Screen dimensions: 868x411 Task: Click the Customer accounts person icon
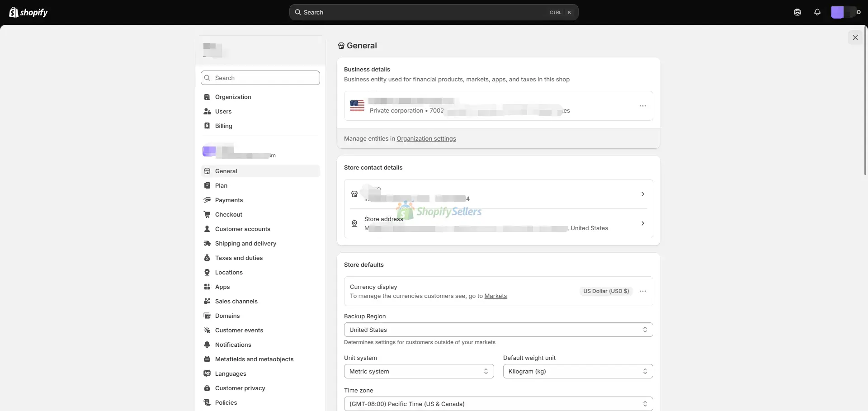pos(207,229)
